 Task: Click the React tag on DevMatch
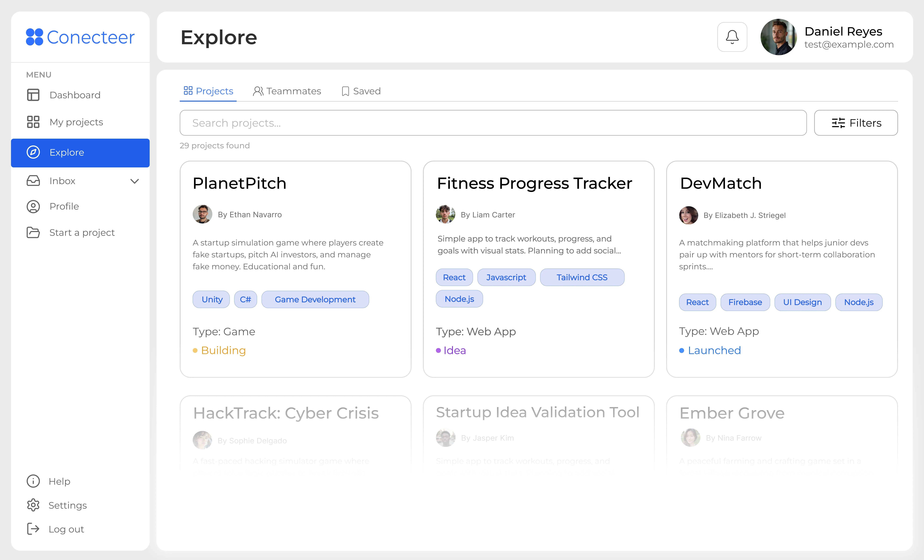[x=697, y=302]
